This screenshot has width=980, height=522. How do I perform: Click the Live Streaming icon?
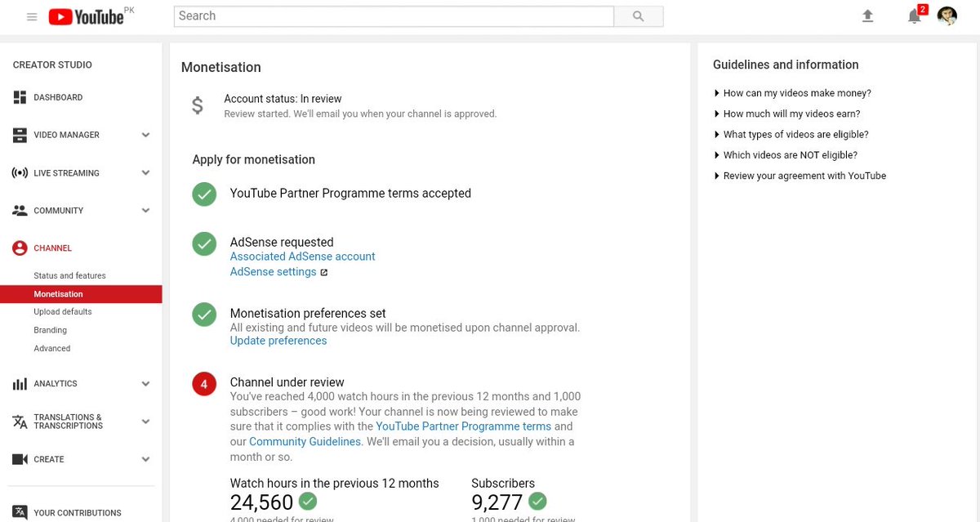tap(20, 173)
